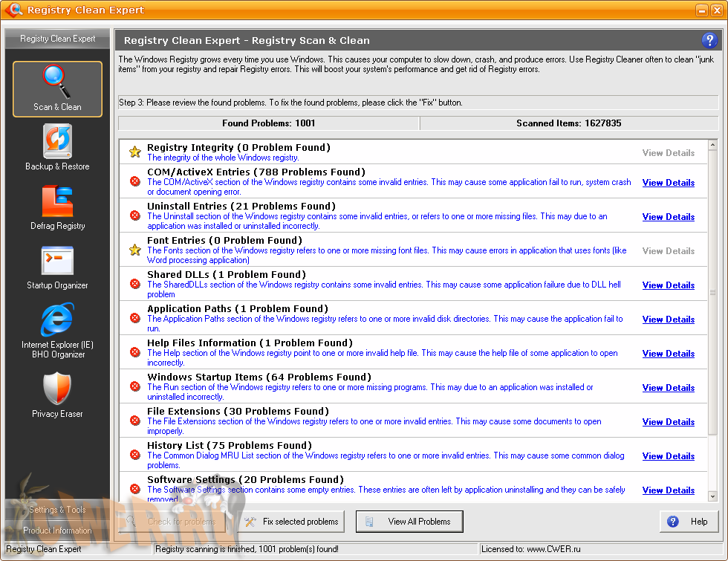728x561 pixels.
Task: Launch the Defrag Registry tool
Action: point(57,207)
